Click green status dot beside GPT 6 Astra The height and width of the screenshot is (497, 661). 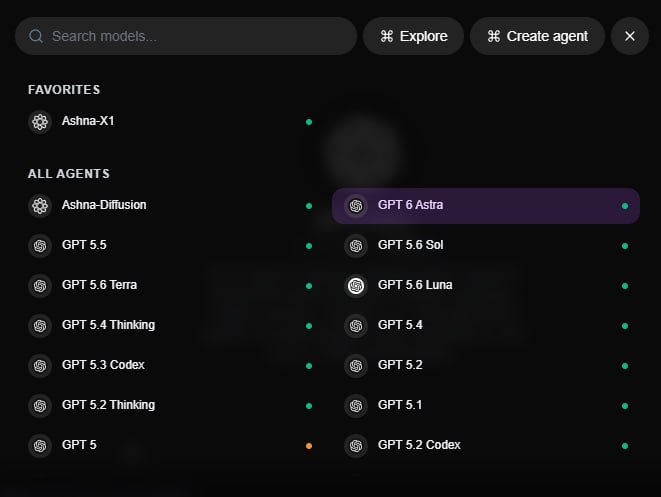[x=625, y=206]
